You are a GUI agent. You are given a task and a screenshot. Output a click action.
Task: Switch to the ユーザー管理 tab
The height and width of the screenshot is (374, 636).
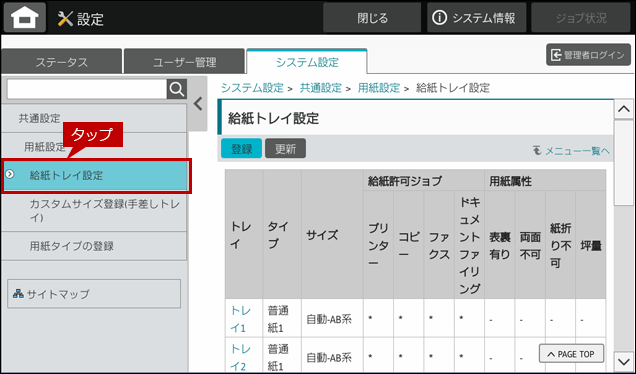click(184, 62)
